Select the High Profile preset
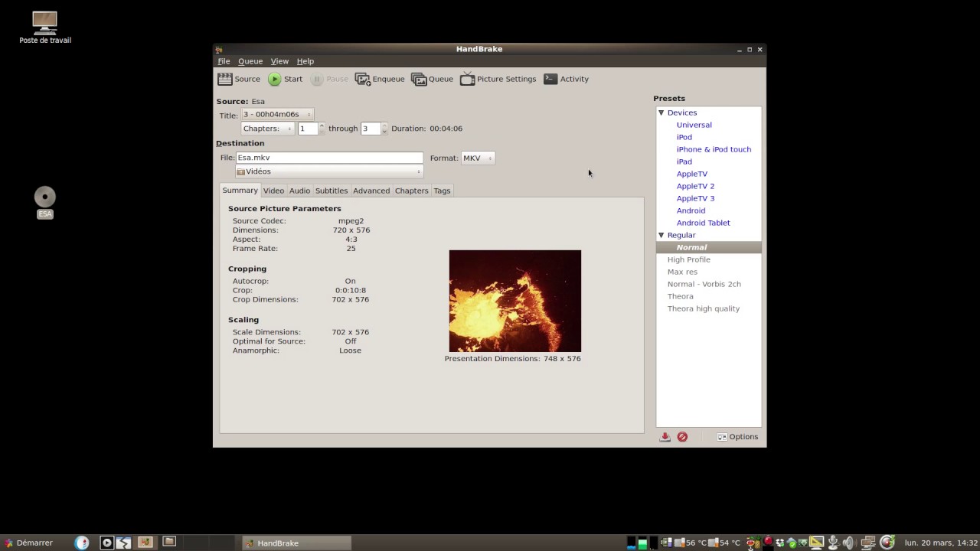The image size is (980, 551). click(689, 259)
